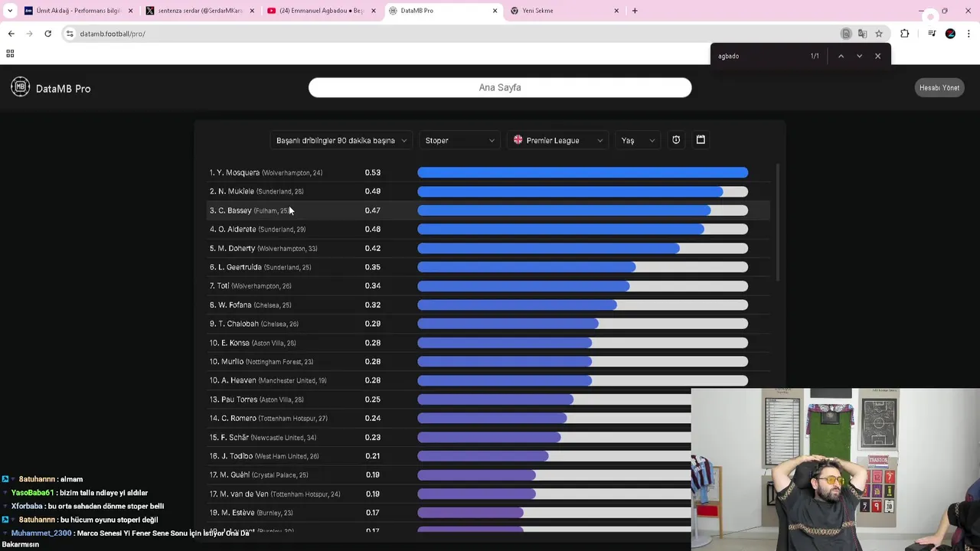This screenshot has height=551, width=980.
Task: Click the results list scrollbar
Action: [778, 222]
